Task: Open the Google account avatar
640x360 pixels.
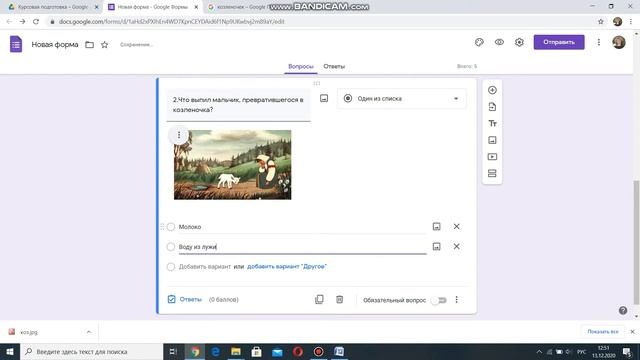Action: pos(619,42)
